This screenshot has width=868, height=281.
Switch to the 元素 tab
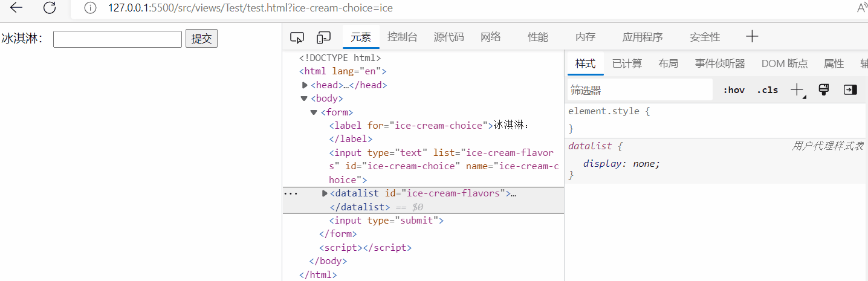click(x=361, y=37)
